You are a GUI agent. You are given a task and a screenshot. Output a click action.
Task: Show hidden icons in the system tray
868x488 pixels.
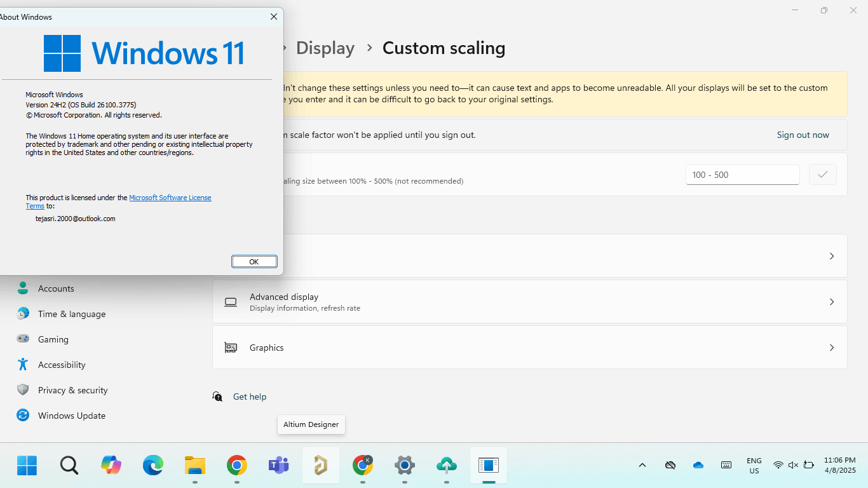(x=642, y=465)
